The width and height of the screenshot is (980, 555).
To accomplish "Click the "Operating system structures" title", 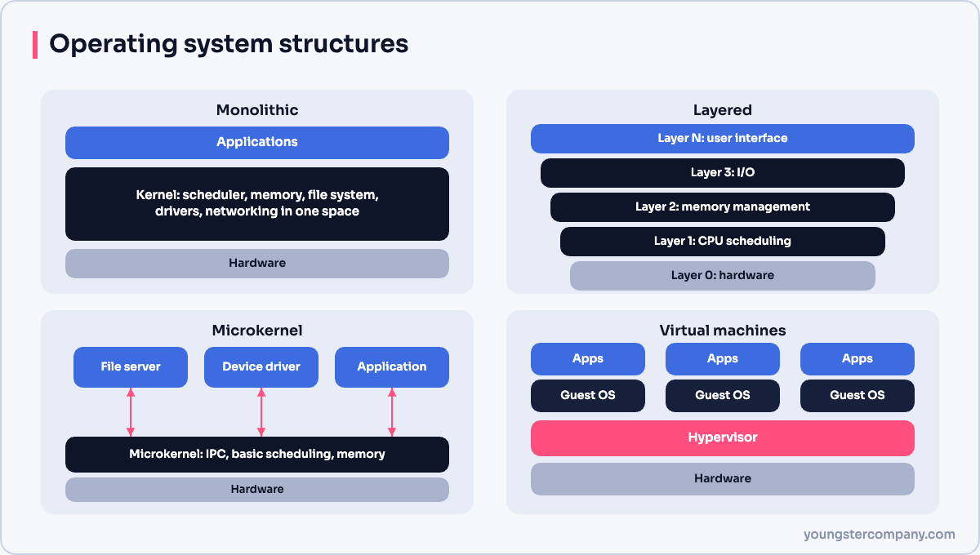I will (229, 43).
